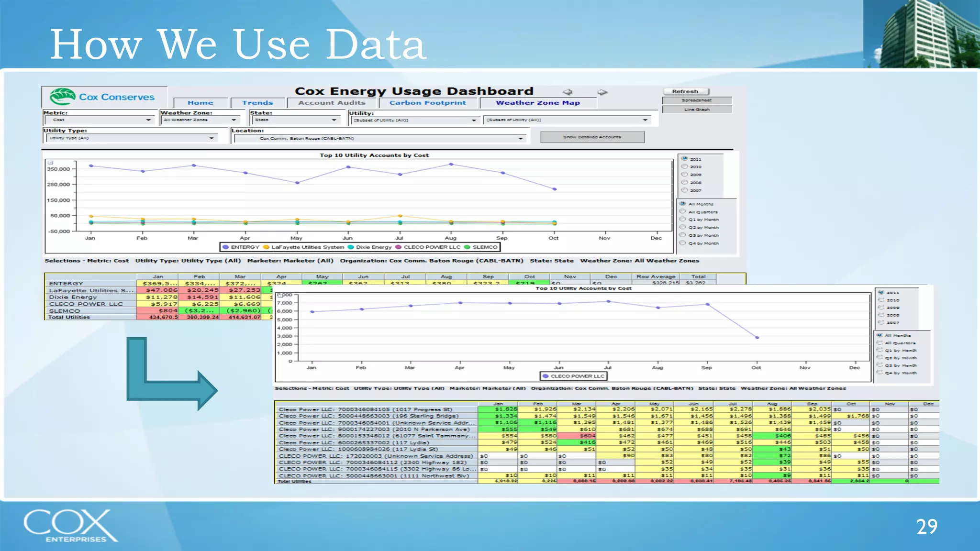Open the Metric dropdown showing Cost

tap(100, 120)
